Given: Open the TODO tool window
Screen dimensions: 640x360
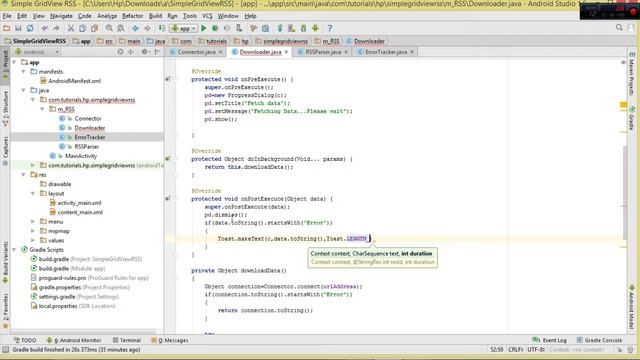Looking at the screenshot, I should 25,340.
